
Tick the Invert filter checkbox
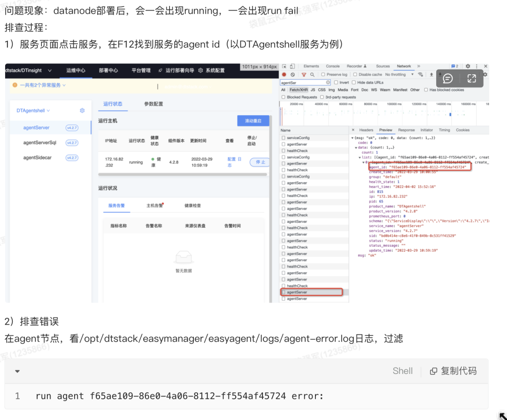click(336, 82)
